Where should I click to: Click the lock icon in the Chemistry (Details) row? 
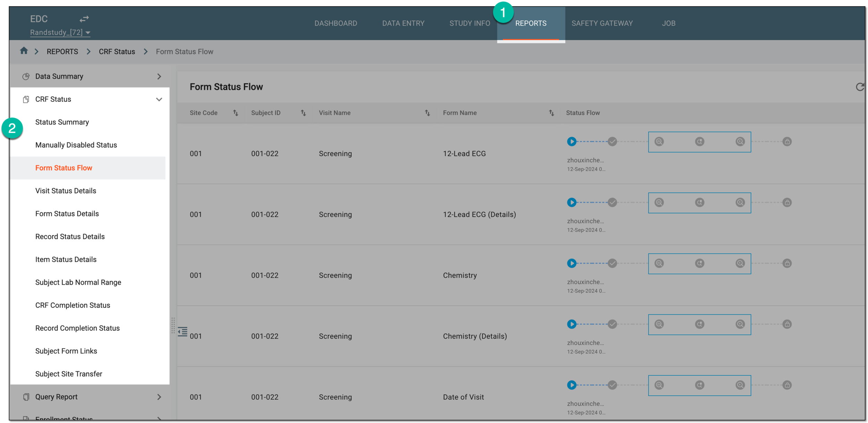[x=787, y=324]
